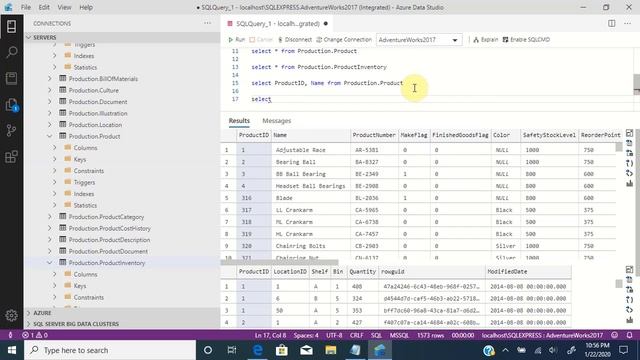Click the Explain button
This screenshot has height=360, width=640.
(486, 40)
